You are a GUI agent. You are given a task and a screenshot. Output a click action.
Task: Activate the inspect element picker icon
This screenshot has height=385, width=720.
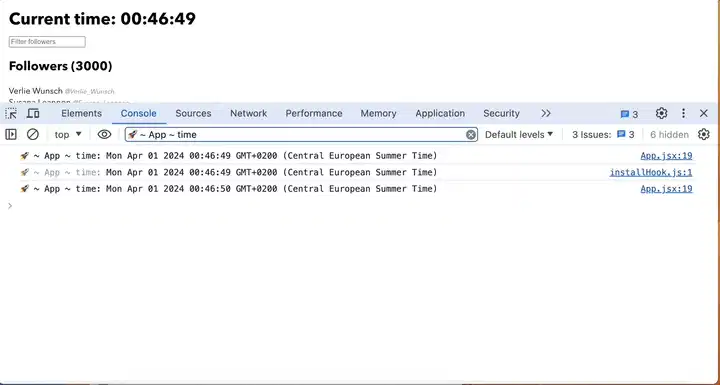(11, 113)
